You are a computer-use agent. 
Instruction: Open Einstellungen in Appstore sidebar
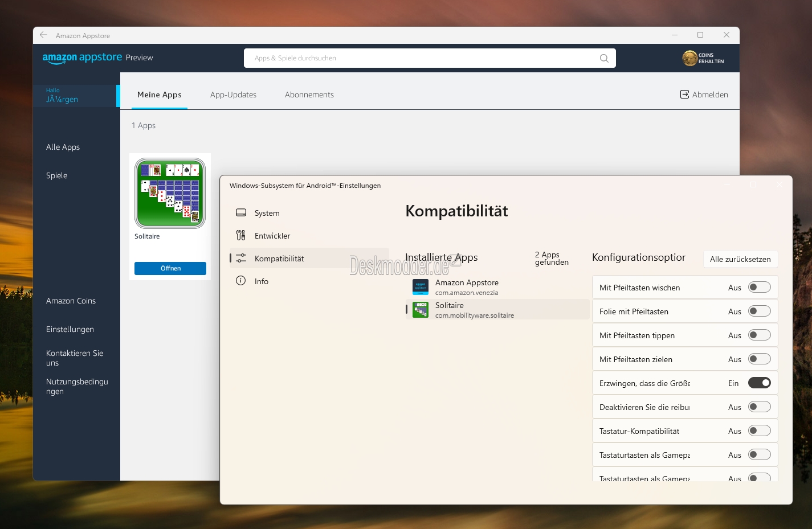click(70, 329)
